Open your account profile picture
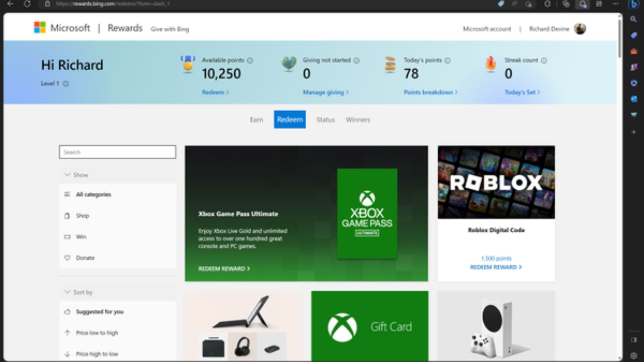 (x=580, y=29)
